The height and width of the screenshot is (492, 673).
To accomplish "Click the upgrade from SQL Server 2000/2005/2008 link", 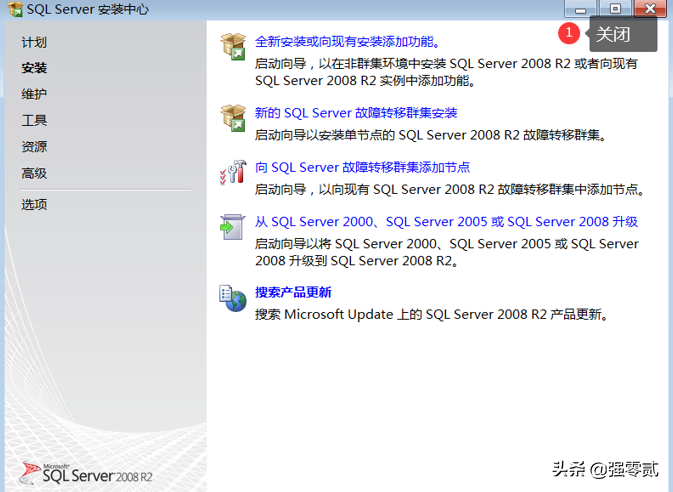I will 446,222.
